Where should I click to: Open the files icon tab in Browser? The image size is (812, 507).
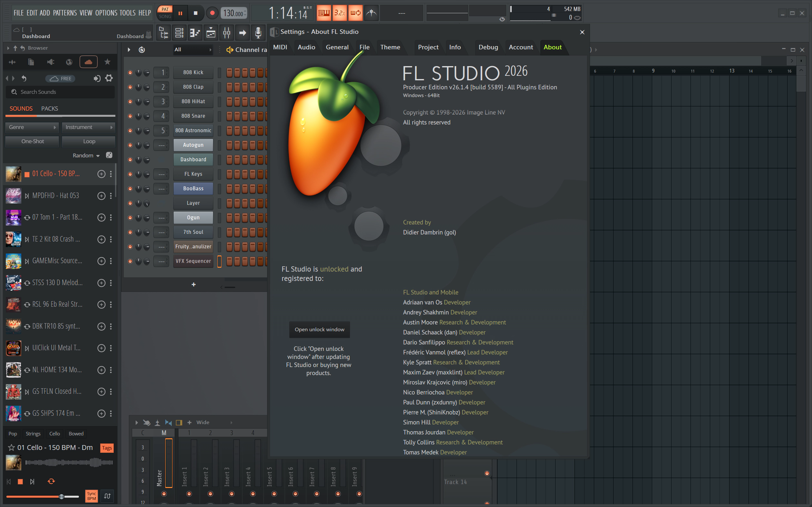click(x=31, y=62)
